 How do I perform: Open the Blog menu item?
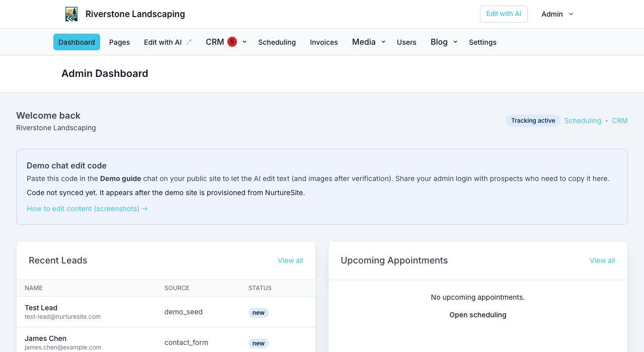pyautogui.click(x=439, y=42)
